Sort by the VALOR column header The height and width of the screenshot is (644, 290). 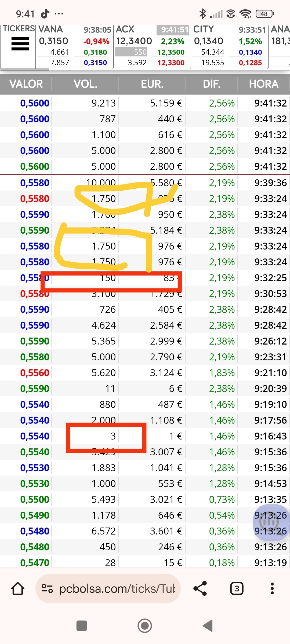(26, 84)
